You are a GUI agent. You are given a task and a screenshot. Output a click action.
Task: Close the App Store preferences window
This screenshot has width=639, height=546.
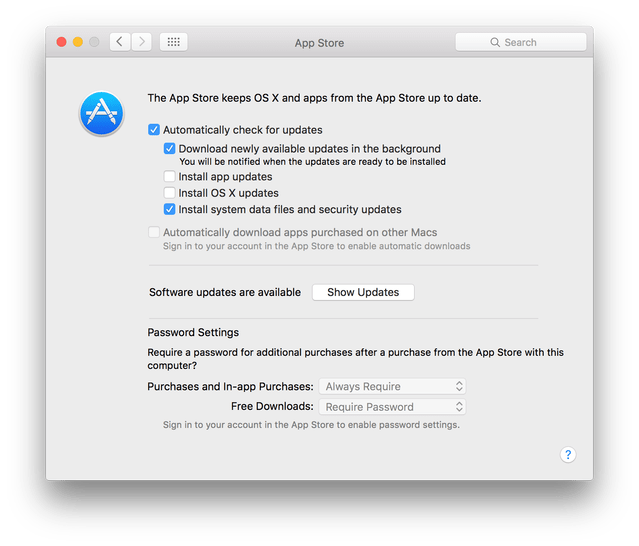click(61, 42)
